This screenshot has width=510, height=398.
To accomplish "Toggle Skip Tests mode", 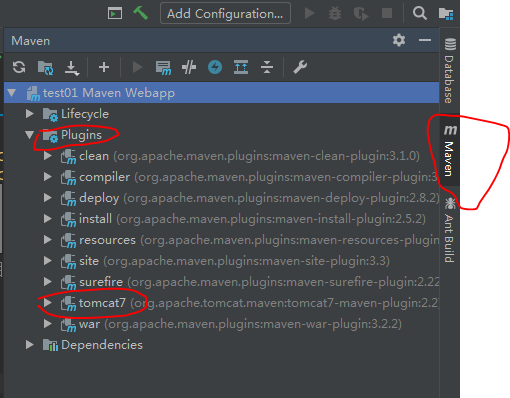I will click(189, 68).
